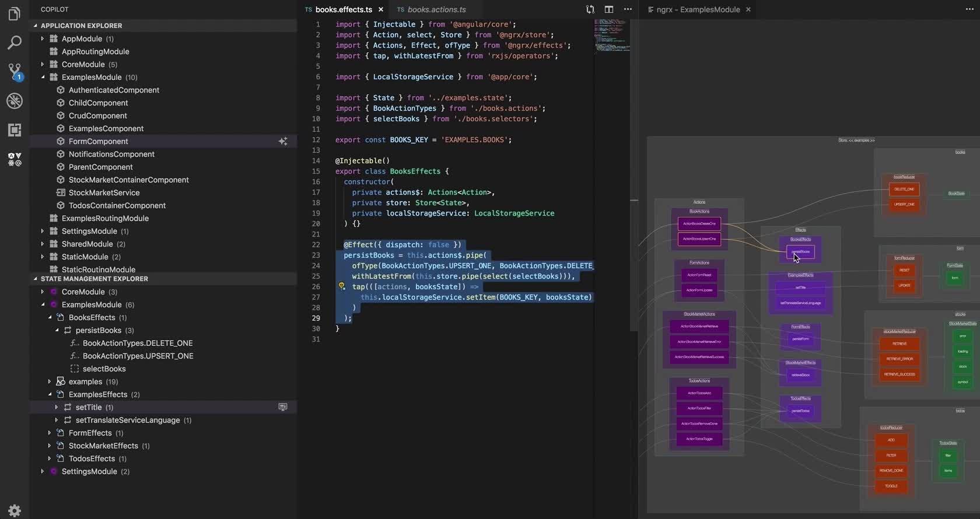Image resolution: width=980 pixels, height=519 pixels.
Task: Expand the SharedModule (2) node
Action: [43, 244]
